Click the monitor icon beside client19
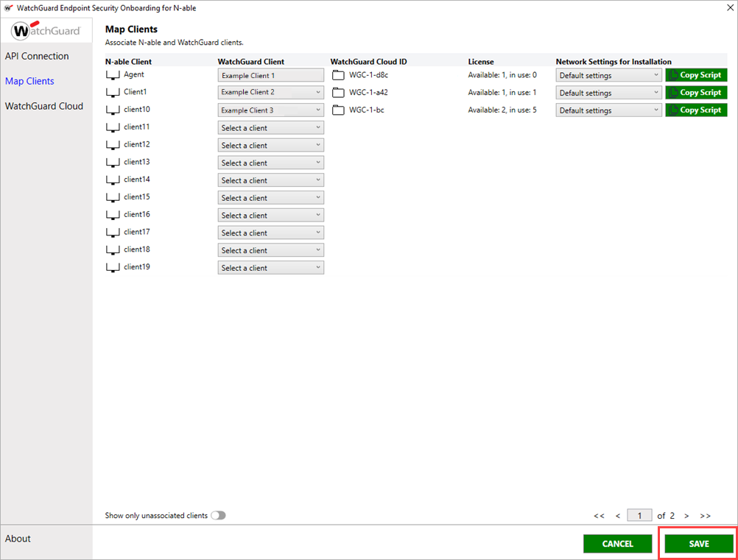 pyautogui.click(x=113, y=267)
